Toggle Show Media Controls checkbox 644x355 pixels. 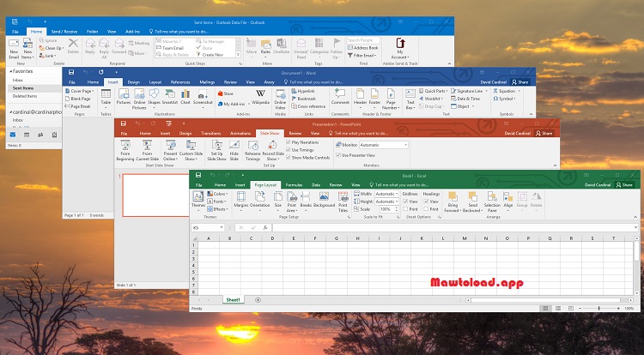pos(289,158)
